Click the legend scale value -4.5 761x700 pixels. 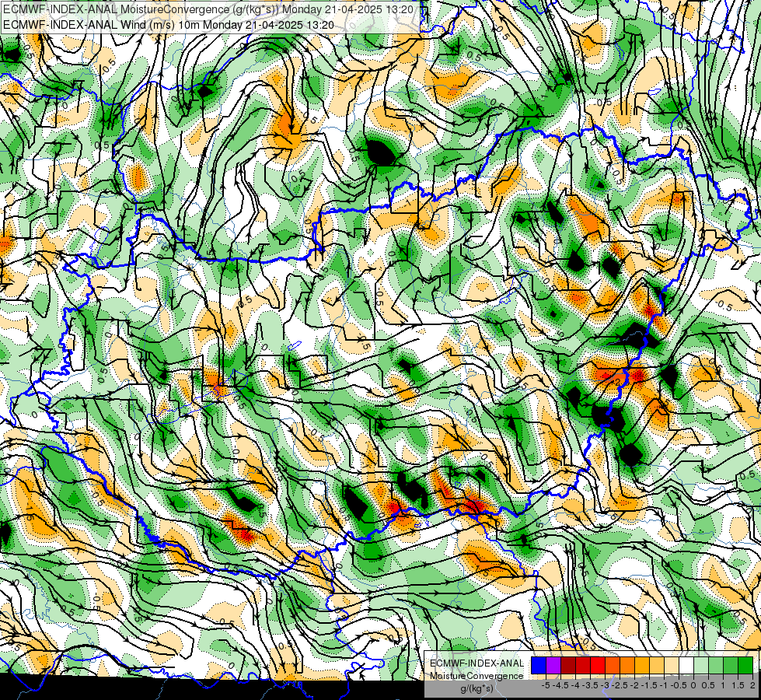pyautogui.click(x=560, y=685)
